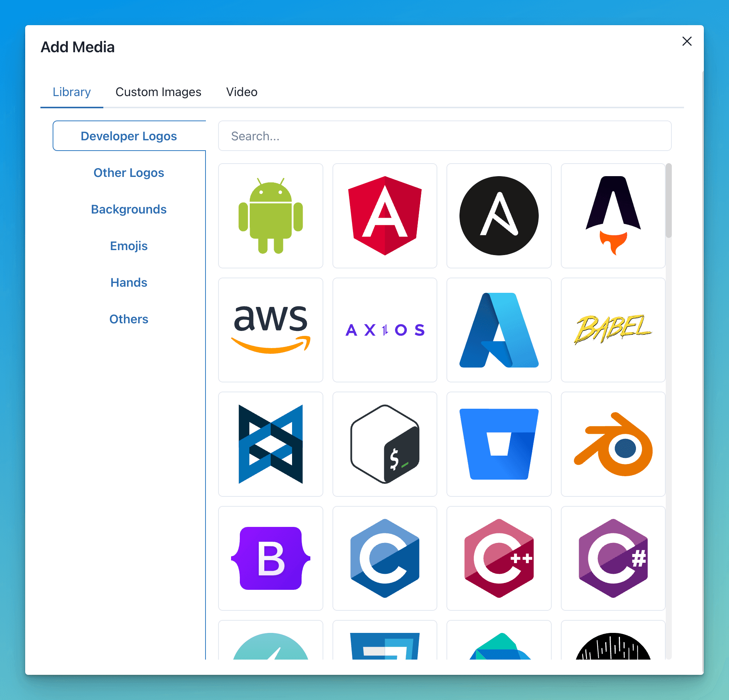Select the blue Azure logo
This screenshot has height=700, width=729.
(x=499, y=330)
